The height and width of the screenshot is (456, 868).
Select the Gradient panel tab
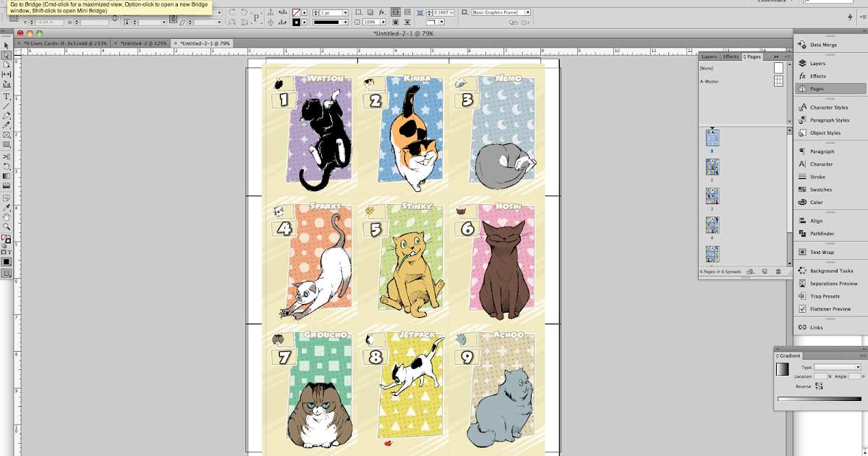click(x=790, y=355)
